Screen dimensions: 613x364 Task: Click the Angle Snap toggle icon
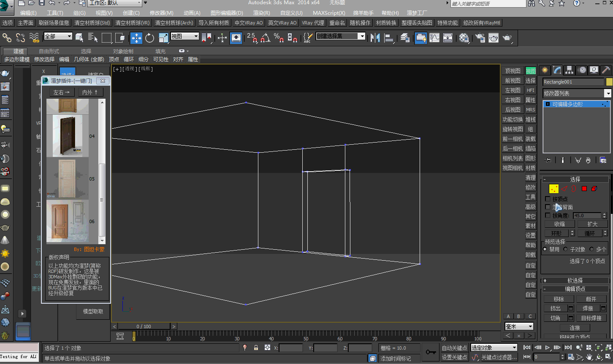[265, 38]
